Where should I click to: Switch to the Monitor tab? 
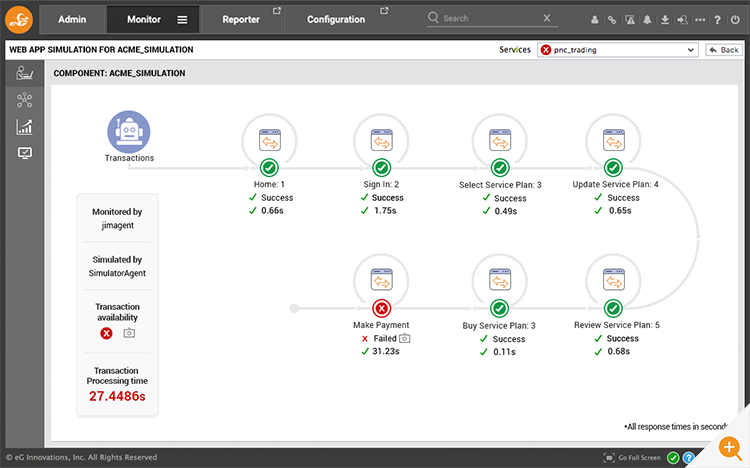point(143,20)
